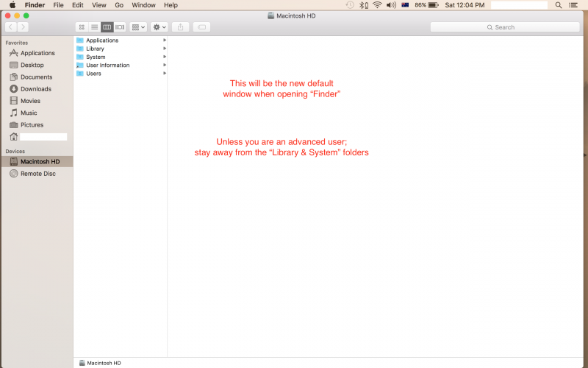The width and height of the screenshot is (588, 368).
Task: Open the input source flag menu
Action: pyautogui.click(x=405, y=5)
